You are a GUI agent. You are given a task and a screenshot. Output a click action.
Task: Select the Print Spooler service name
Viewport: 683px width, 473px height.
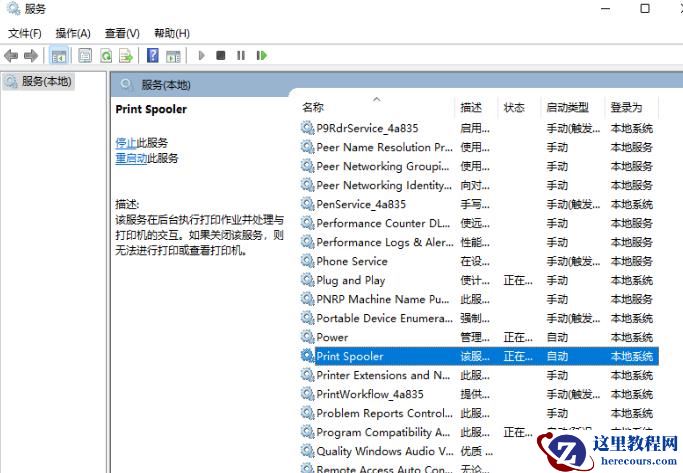click(x=350, y=356)
